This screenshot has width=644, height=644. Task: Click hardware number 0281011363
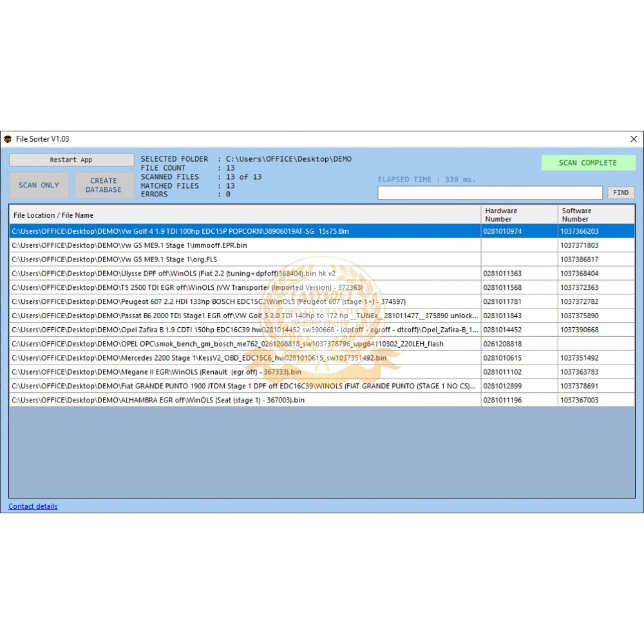pyautogui.click(x=502, y=274)
